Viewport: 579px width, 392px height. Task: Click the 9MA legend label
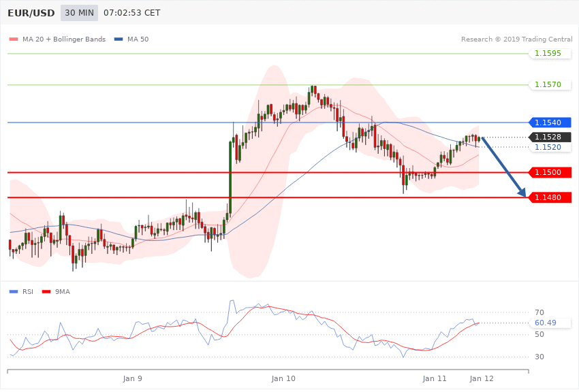63,292
